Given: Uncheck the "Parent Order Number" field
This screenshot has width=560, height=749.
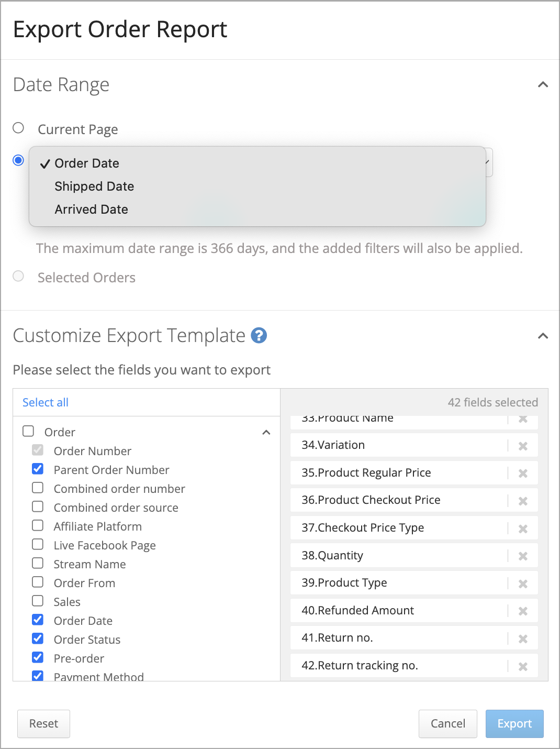Looking at the screenshot, I should click(x=37, y=468).
